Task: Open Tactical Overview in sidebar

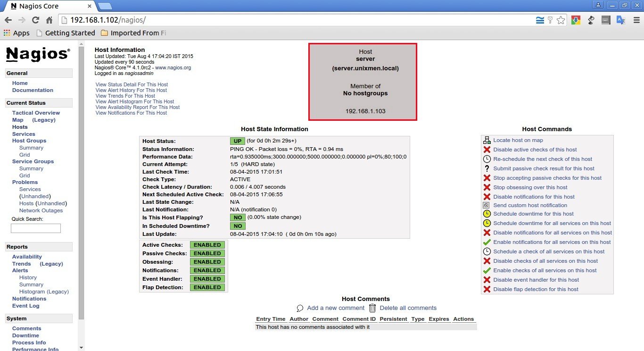Action: pyautogui.click(x=36, y=113)
